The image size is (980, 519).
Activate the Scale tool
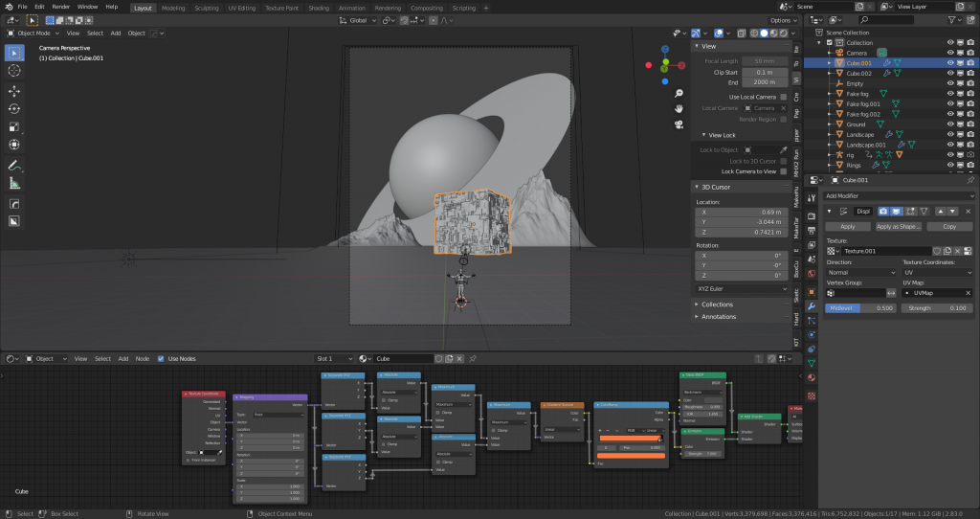pyautogui.click(x=14, y=127)
